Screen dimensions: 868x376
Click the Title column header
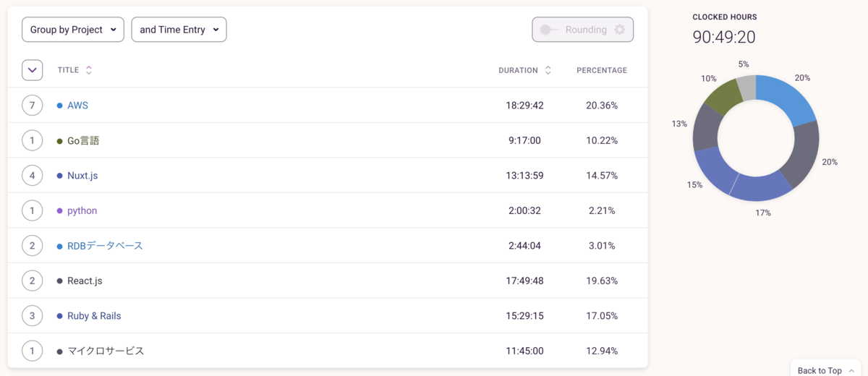(x=68, y=70)
